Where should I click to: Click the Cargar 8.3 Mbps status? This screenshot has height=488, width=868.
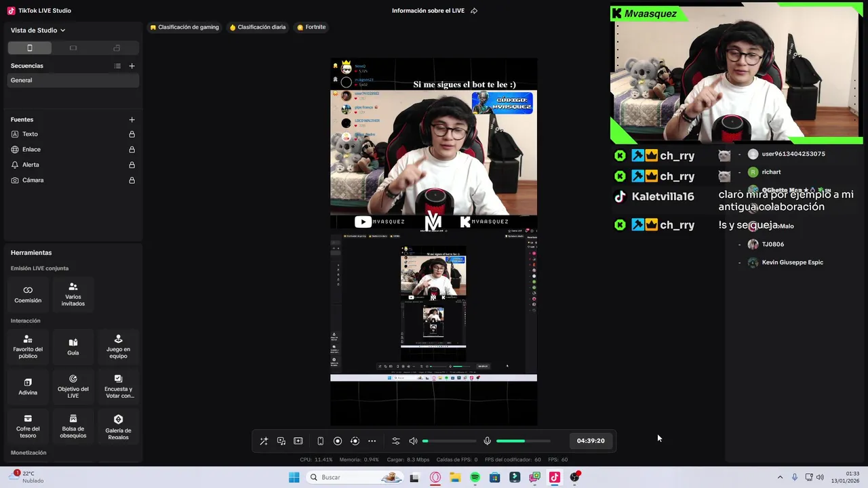pyautogui.click(x=408, y=460)
